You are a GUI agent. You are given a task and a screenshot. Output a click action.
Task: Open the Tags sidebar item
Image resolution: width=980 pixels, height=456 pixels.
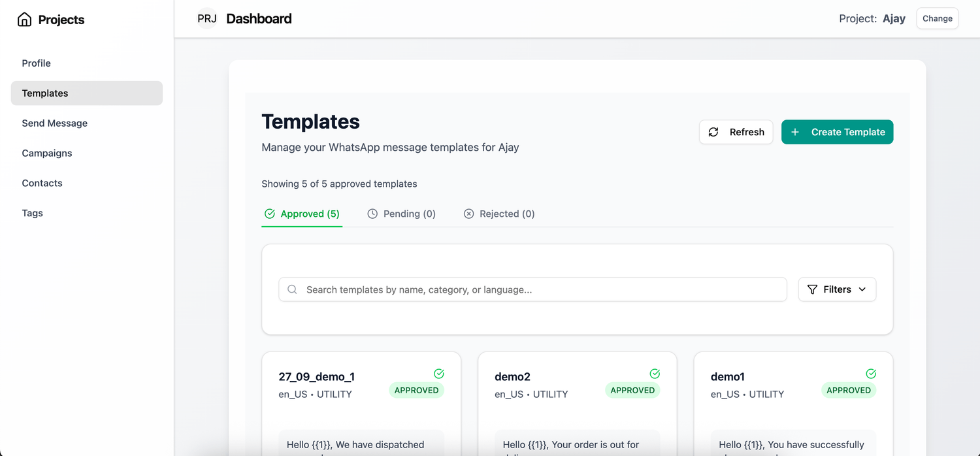[x=33, y=213]
